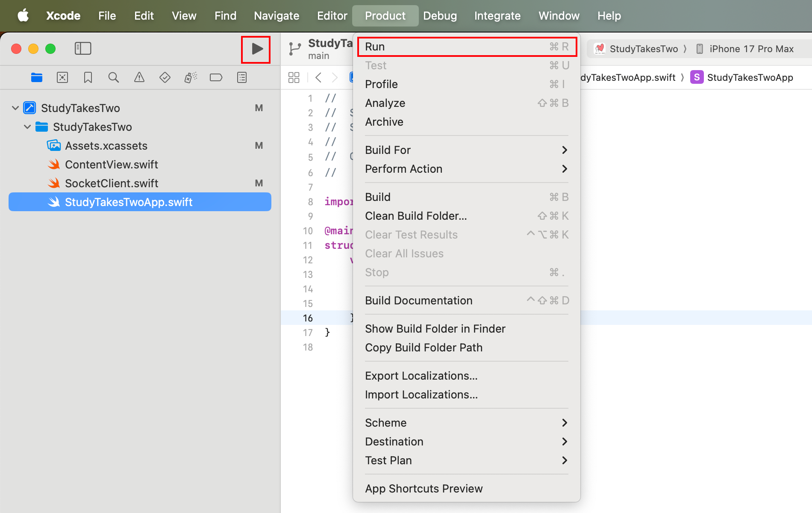Open the Navigate menu
Screen dimensions: 812x513
pyautogui.click(x=277, y=16)
